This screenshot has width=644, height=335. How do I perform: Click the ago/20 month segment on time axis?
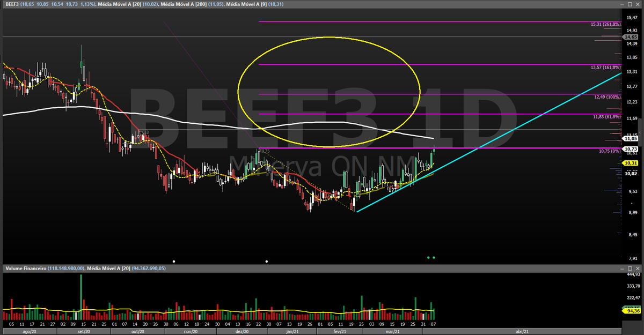click(x=28, y=331)
